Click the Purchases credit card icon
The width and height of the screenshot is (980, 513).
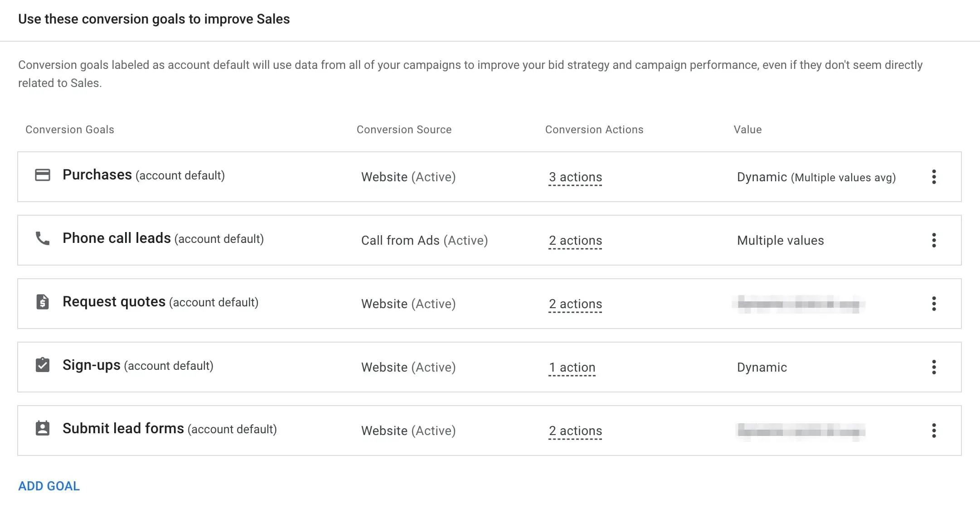click(43, 175)
